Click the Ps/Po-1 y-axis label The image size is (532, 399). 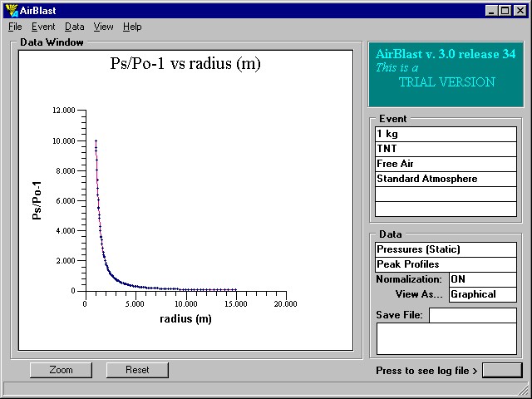coord(37,200)
